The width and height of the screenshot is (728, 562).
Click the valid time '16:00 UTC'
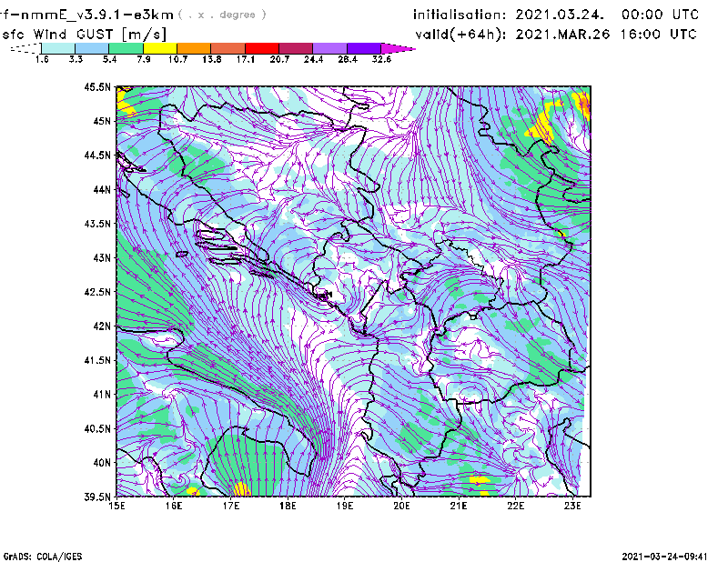658,35
